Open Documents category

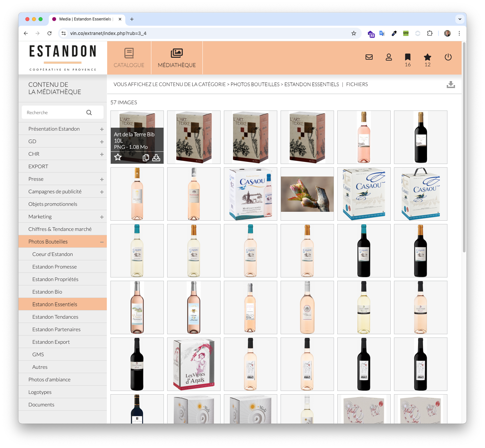coord(63,404)
